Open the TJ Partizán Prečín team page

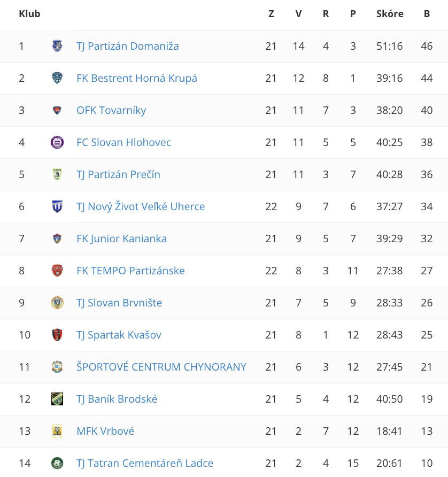[x=118, y=175]
